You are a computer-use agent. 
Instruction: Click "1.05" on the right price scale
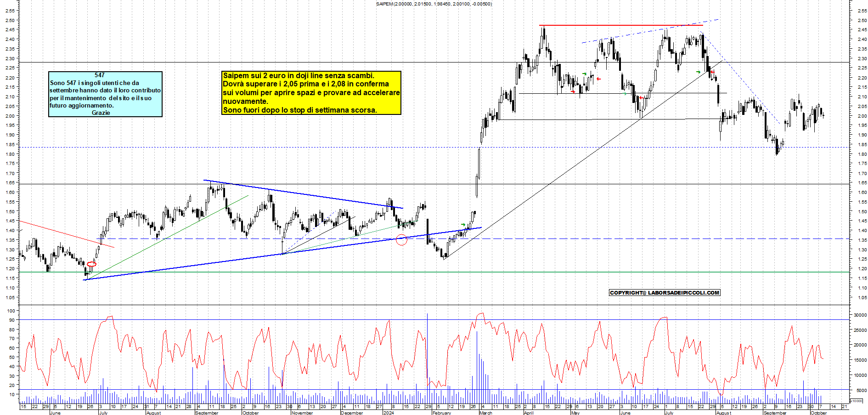(x=862, y=297)
